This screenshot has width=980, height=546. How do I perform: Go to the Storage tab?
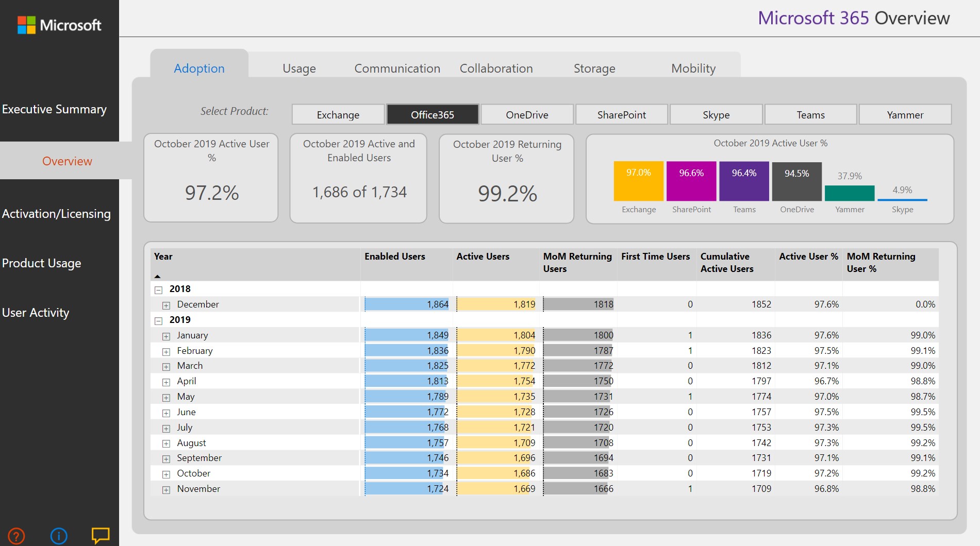point(594,68)
